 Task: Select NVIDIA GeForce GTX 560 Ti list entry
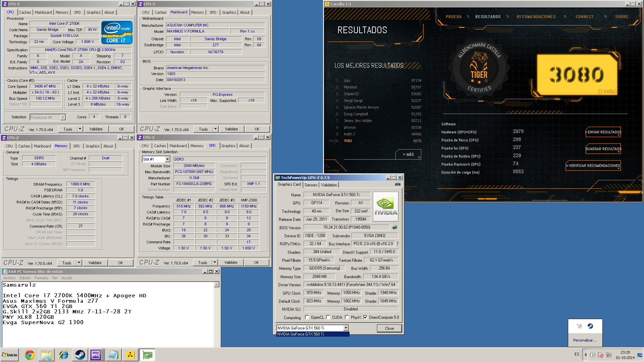point(313,334)
